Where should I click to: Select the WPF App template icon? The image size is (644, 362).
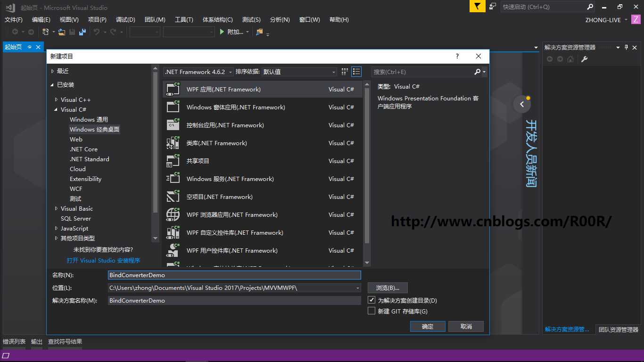[173, 89]
